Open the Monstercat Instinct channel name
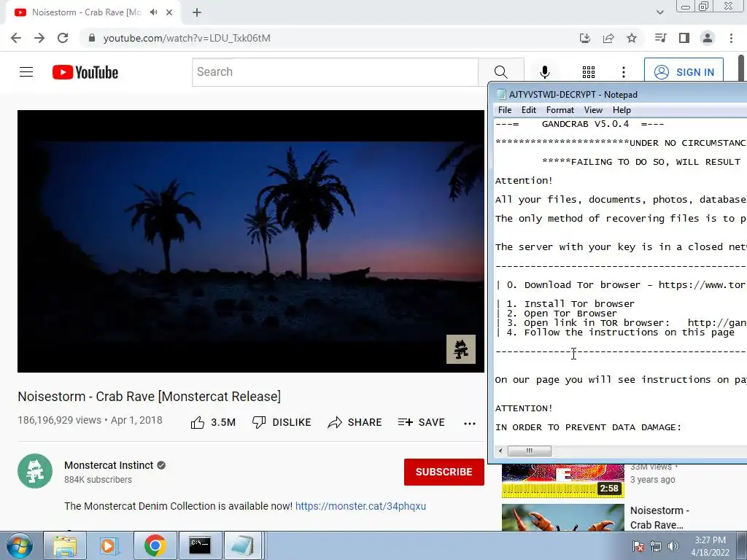The height and width of the screenshot is (560, 747). [x=109, y=465]
